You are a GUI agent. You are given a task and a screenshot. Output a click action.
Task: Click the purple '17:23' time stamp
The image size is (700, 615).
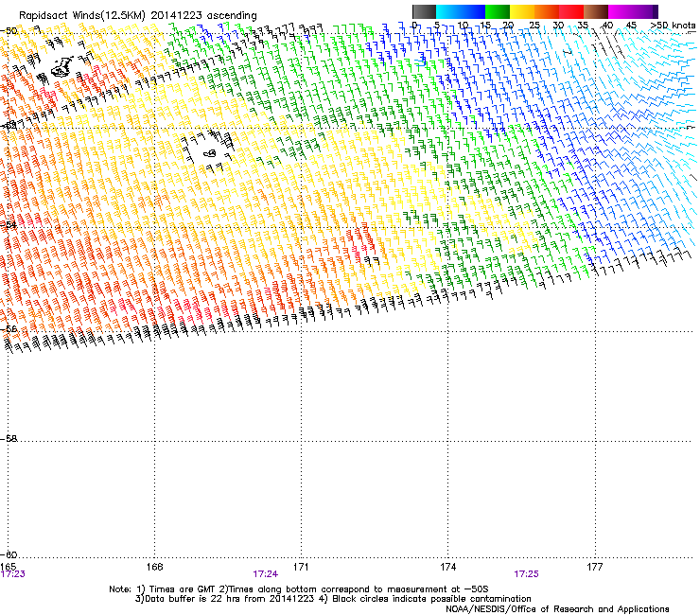pyautogui.click(x=13, y=574)
